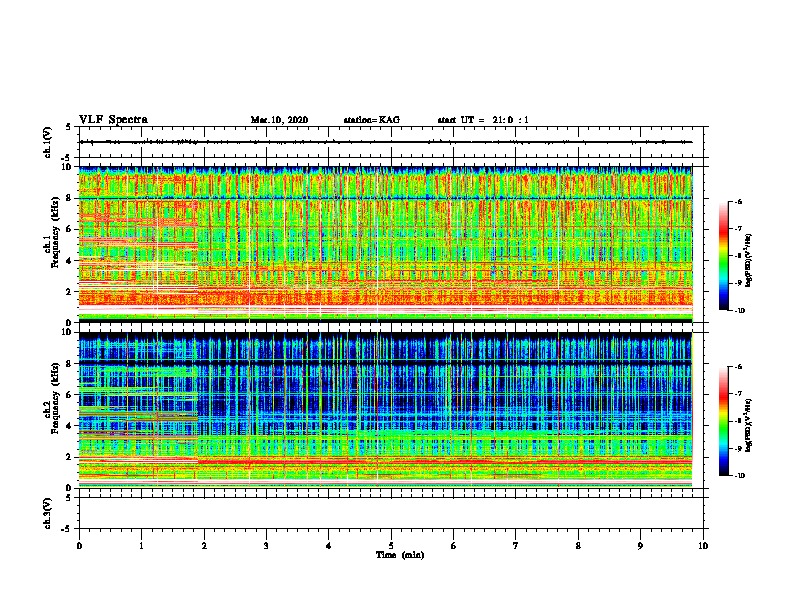Click the "Time (min)" x-axis title
This screenshot has height=612, width=792.
400,555
